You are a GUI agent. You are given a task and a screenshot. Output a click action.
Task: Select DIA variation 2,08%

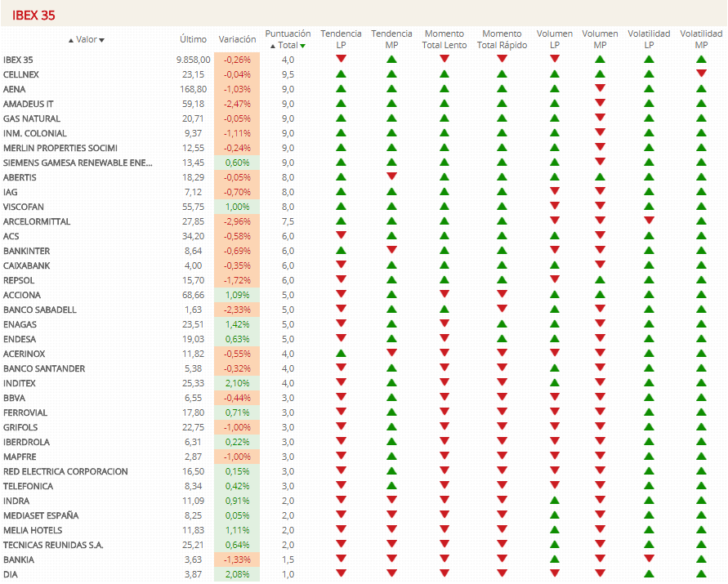pyautogui.click(x=237, y=574)
